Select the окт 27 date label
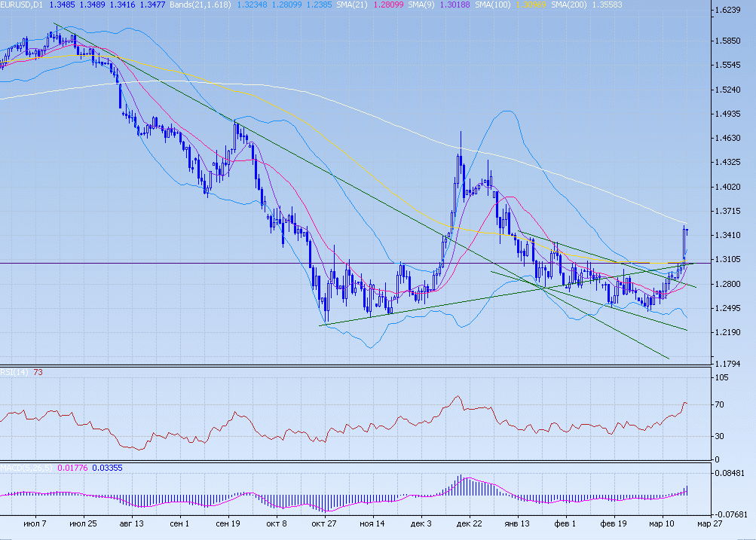This screenshot has height=540, width=756. pyautogui.click(x=324, y=523)
